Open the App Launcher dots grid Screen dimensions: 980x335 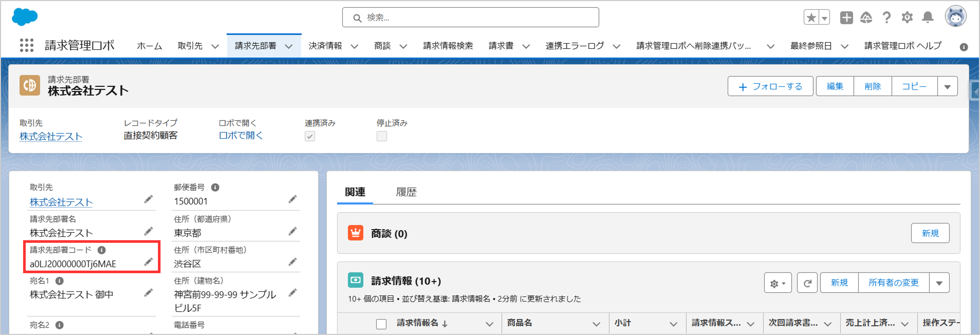point(27,45)
